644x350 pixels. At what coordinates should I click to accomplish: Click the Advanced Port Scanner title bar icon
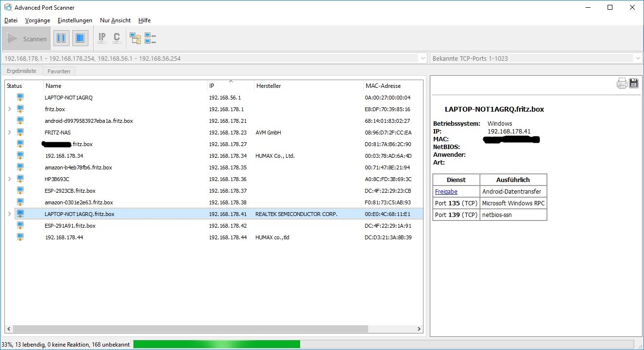click(x=7, y=7)
